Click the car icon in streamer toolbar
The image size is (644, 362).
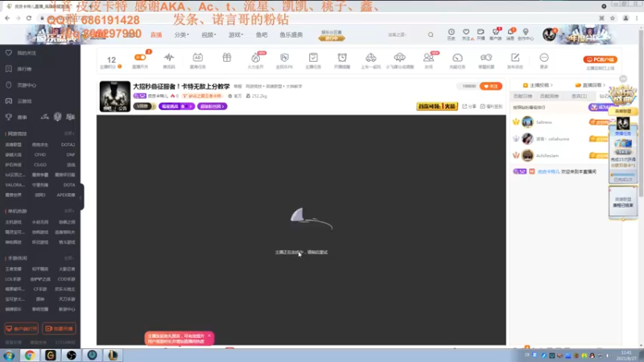tap(370, 57)
